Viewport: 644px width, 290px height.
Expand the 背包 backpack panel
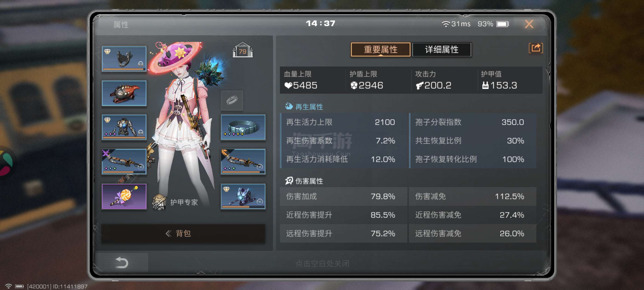(183, 233)
